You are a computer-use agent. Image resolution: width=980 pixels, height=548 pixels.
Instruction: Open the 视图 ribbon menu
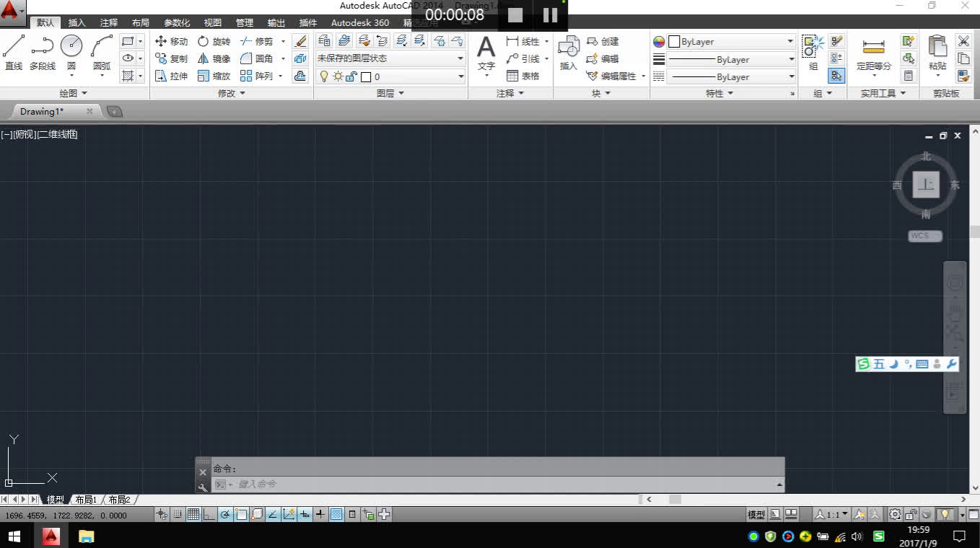[x=211, y=22]
